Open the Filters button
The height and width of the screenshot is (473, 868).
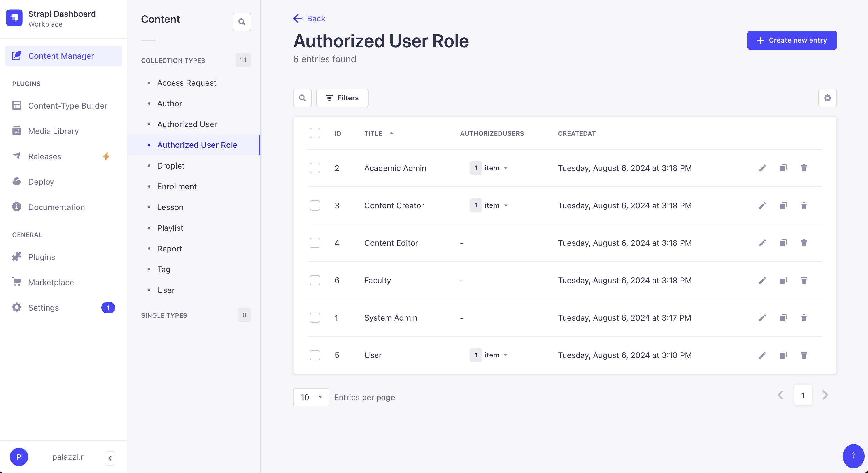coord(342,98)
